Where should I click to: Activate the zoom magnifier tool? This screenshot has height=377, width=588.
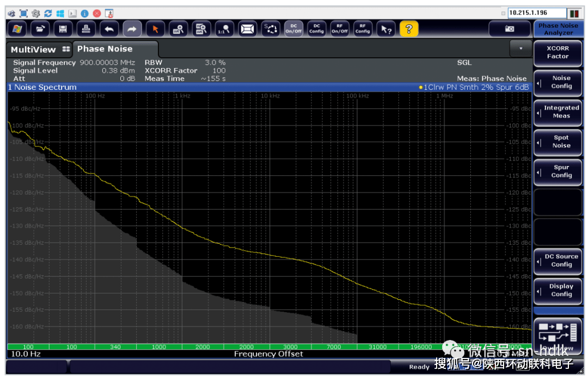pyautogui.click(x=178, y=29)
